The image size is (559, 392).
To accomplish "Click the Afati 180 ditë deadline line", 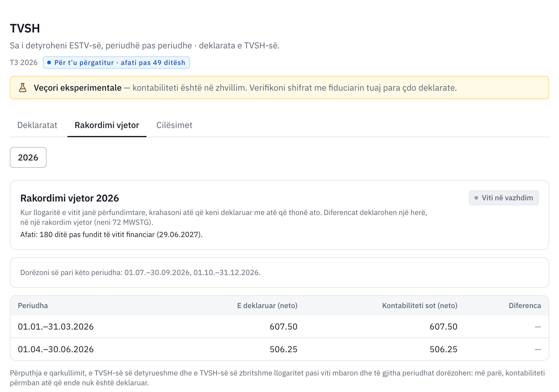I will 111,235.
